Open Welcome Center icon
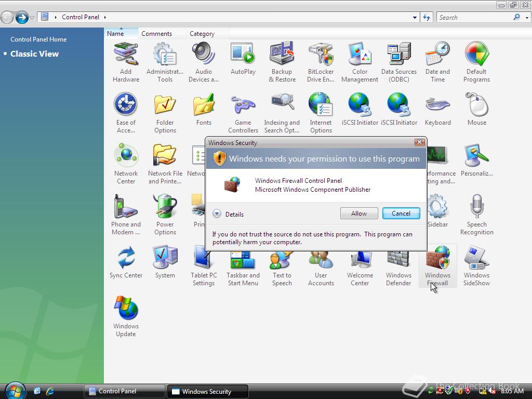Screen dimensions: 532x399 click(x=360, y=270)
